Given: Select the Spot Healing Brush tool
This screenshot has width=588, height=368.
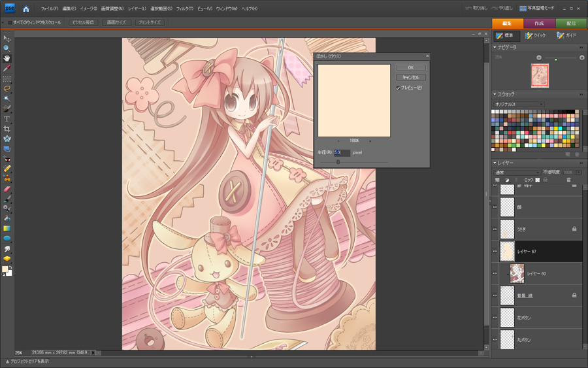Looking at the screenshot, I should pos(7,169).
